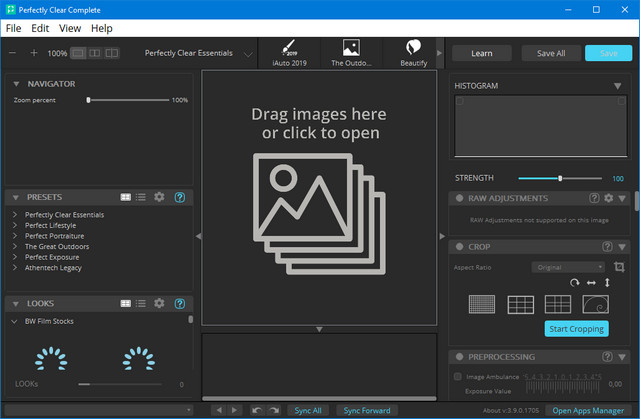This screenshot has width=640, height=419.
Task: Adjust the Strength slider
Action: click(560, 178)
